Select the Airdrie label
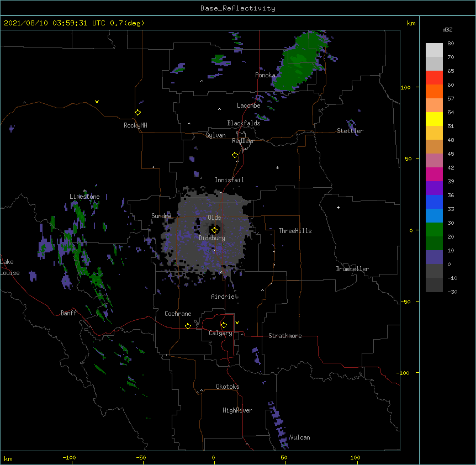This screenshot has width=476, height=465. [223, 297]
